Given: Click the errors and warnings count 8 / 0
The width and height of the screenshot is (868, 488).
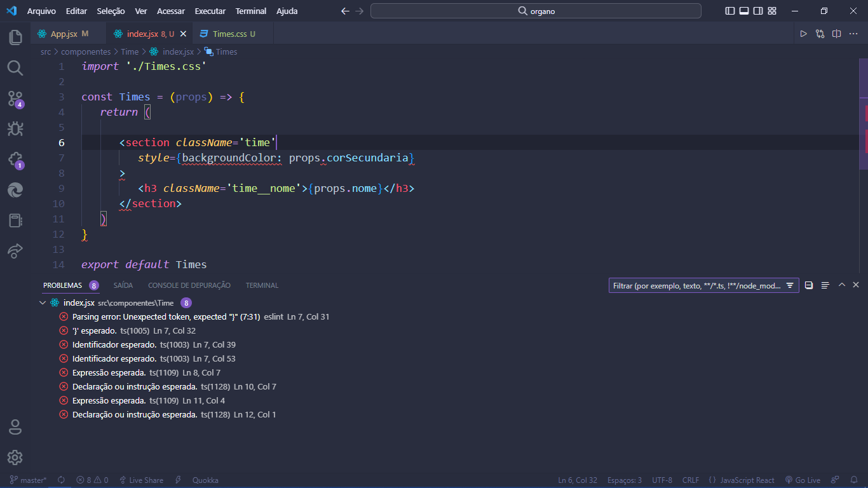Looking at the screenshot, I should pyautogui.click(x=92, y=480).
